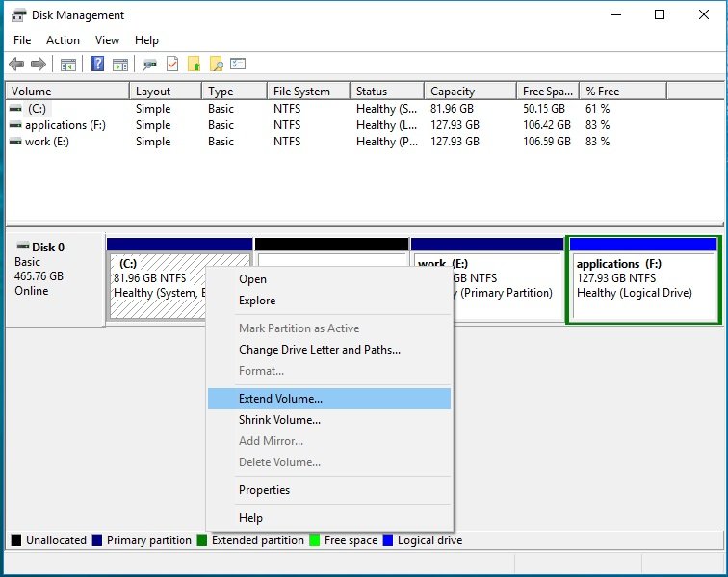Select the applications (F:) partition block

pyautogui.click(x=643, y=279)
